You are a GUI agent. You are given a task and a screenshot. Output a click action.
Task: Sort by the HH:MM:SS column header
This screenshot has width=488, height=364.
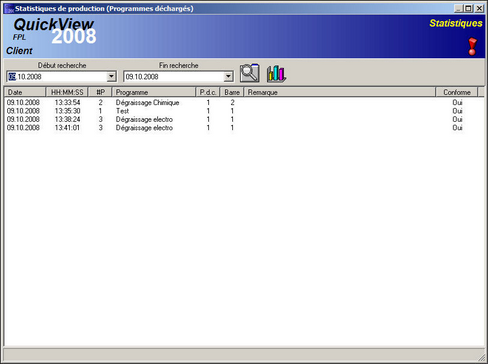(x=67, y=92)
